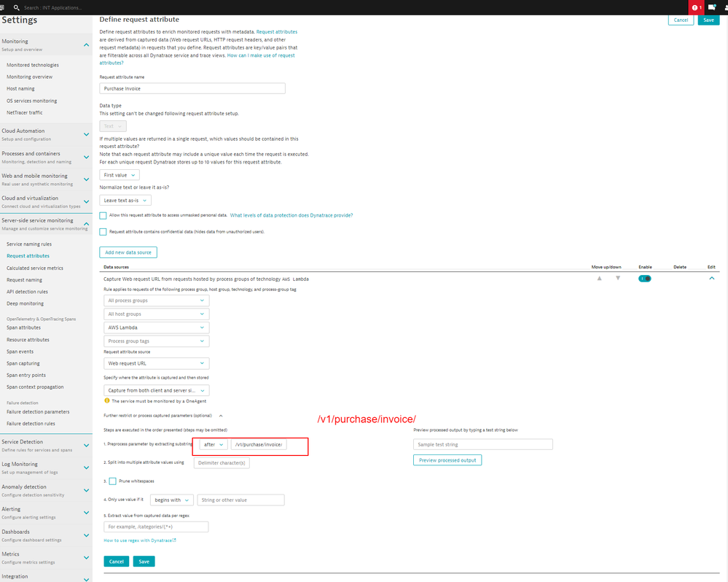Open the red problems alert indicator
Screen dimensions: 728x582
[696, 7]
